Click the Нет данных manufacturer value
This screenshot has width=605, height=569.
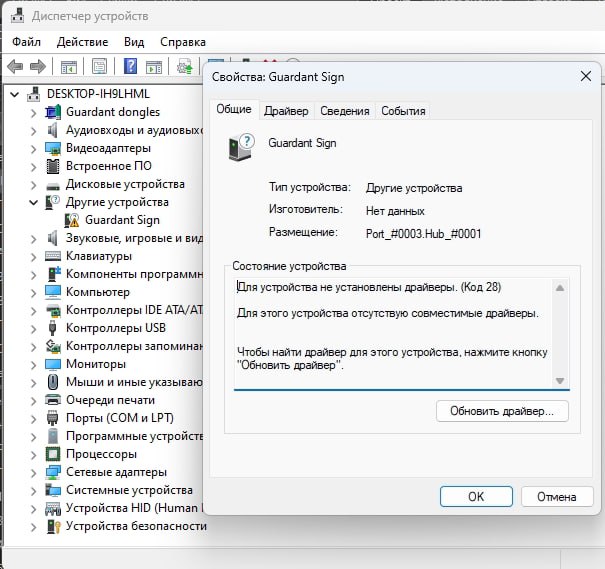click(x=395, y=211)
